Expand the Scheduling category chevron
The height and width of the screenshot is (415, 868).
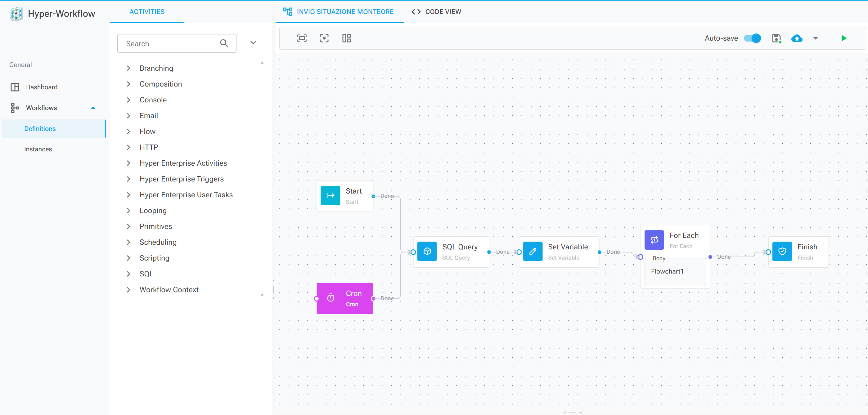coord(128,242)
